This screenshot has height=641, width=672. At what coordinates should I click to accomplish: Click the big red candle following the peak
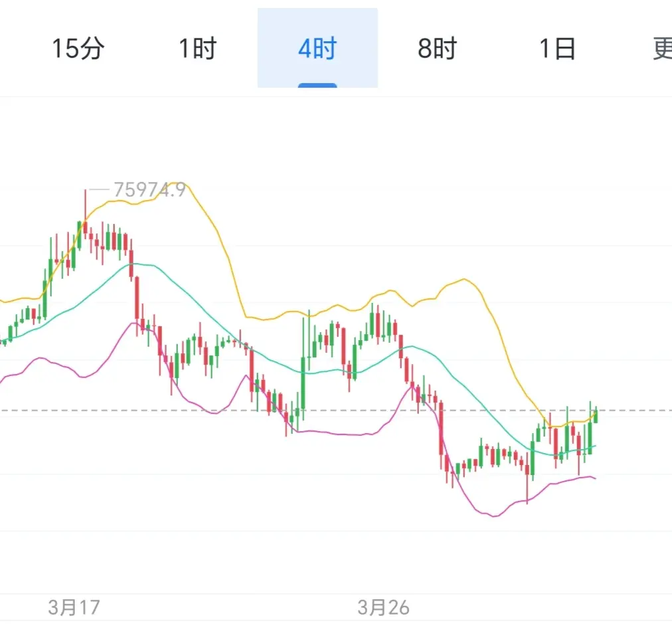(x=137, y=298)
